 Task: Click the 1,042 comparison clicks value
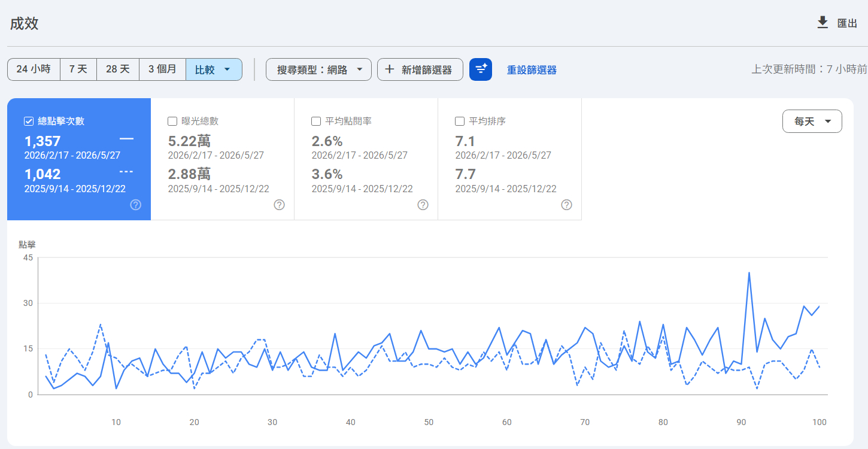(x=43, y=174)
